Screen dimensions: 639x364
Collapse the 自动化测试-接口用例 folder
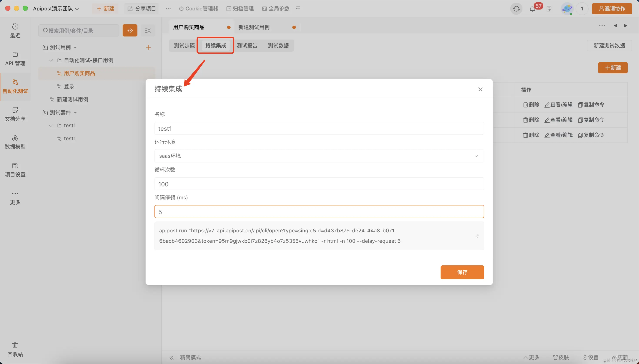point(51,60)
